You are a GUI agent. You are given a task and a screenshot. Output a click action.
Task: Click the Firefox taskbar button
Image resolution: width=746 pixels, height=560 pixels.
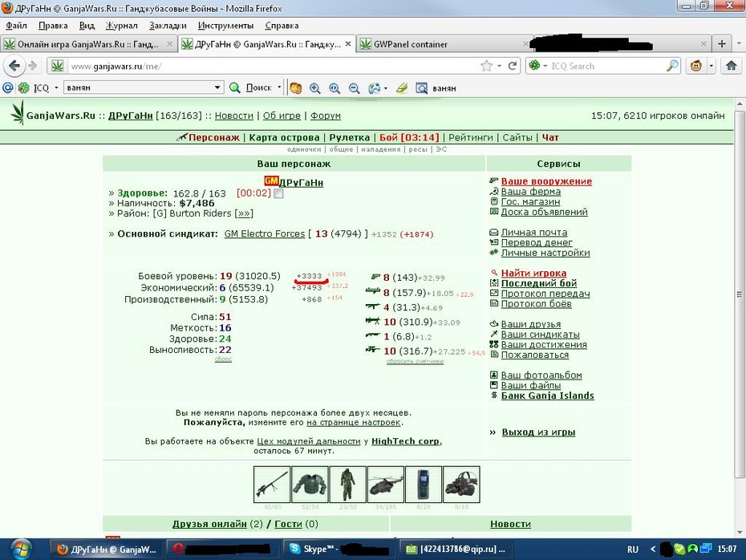coord(107,549)
